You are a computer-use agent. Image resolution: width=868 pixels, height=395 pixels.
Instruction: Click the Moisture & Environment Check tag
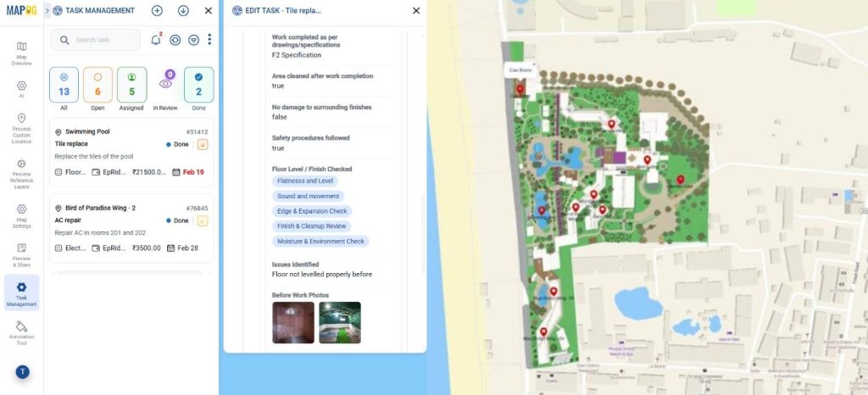pos(320,242)
